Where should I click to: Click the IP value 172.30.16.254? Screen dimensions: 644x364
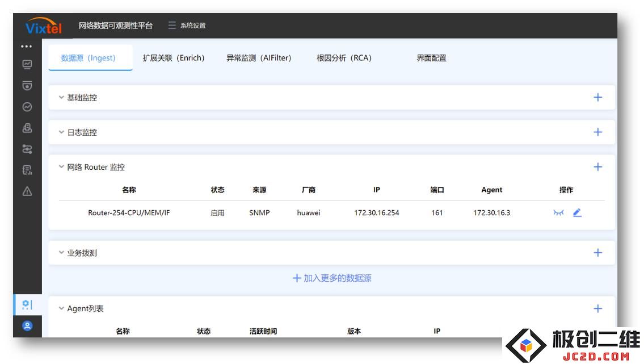coord(377,213)
